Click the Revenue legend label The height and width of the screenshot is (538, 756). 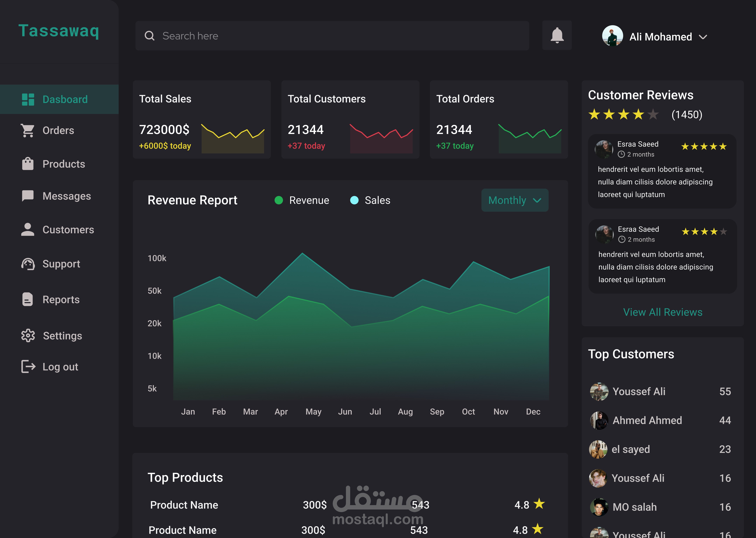pos(309,200)
